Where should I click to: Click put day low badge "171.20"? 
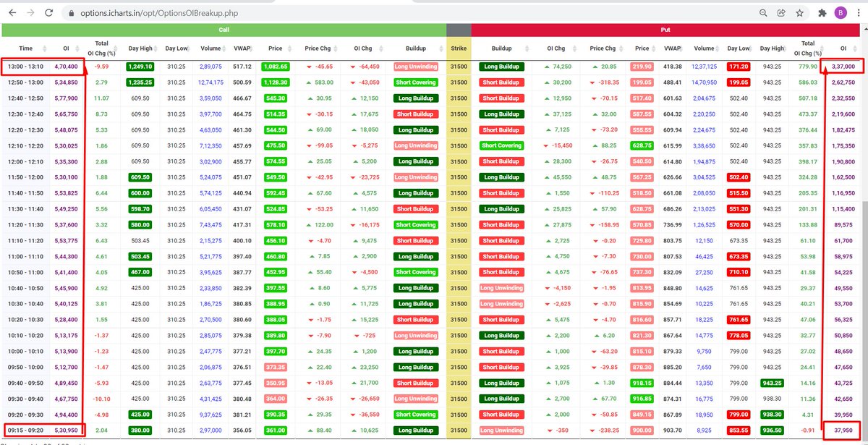[739, 67]
